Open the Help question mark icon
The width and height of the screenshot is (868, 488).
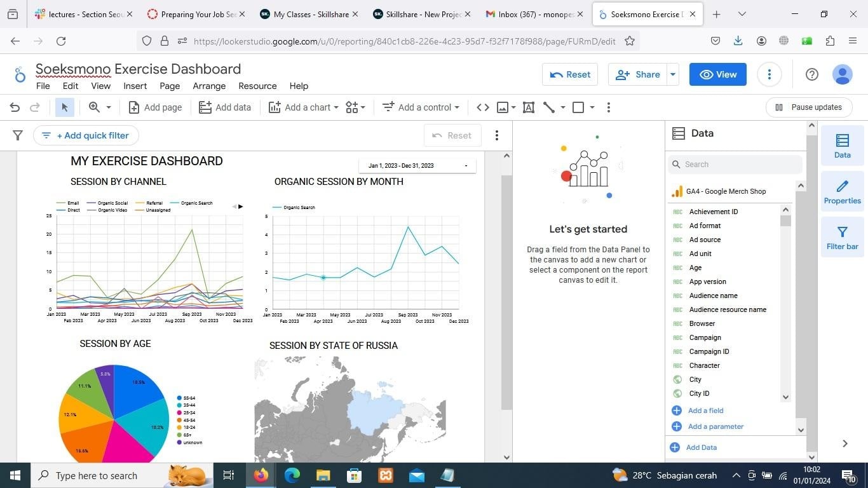811,74
